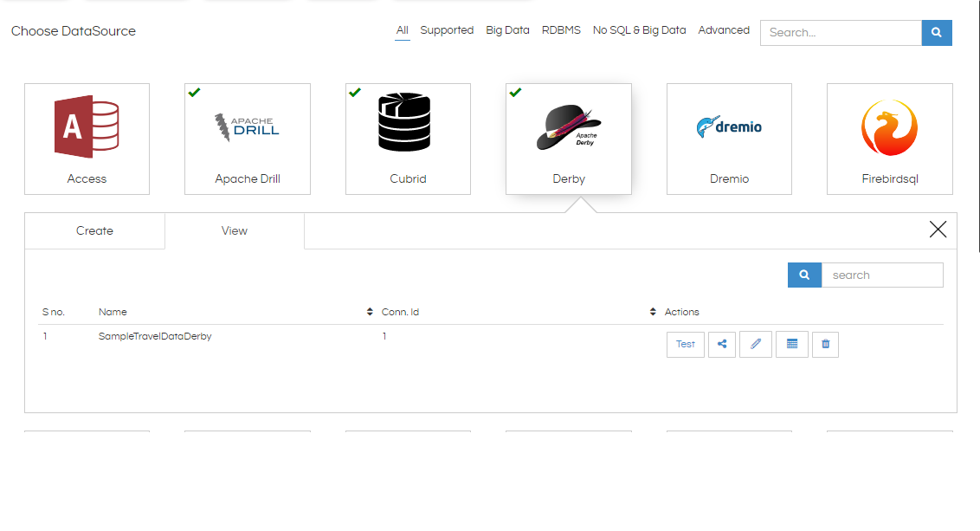Sort the table by Name column
The image size is (980, 531).
coord(370,312)
